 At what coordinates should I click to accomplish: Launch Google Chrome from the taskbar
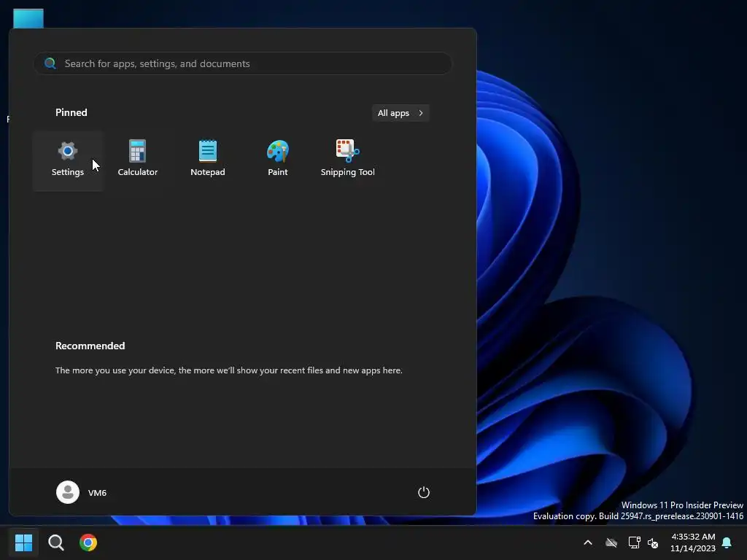tap(88, 542)
